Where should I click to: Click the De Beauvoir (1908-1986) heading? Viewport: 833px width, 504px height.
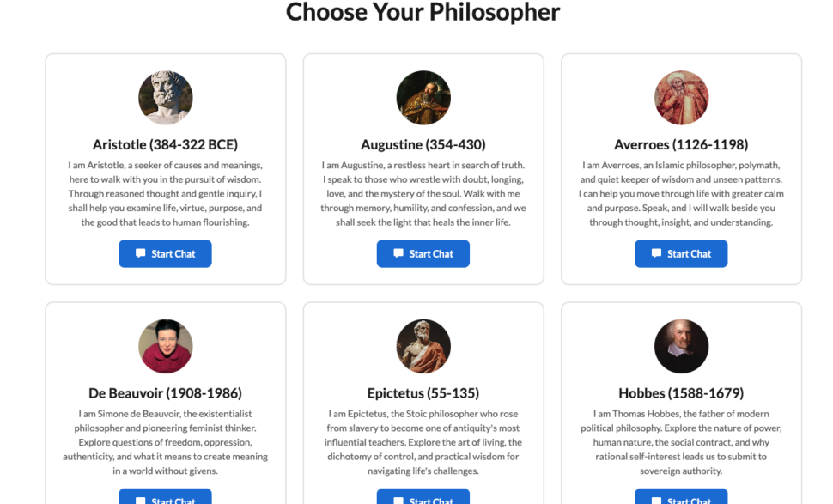[x=166, y=393]
